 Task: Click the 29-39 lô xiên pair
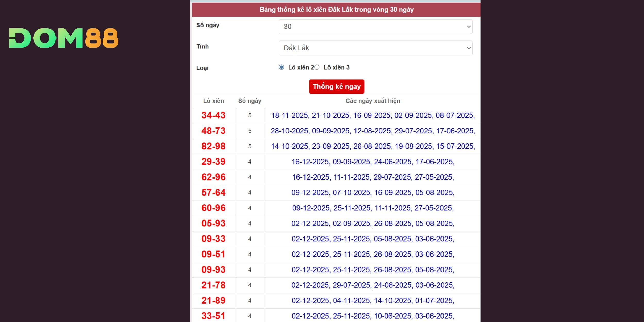click(x=213, y=162)
